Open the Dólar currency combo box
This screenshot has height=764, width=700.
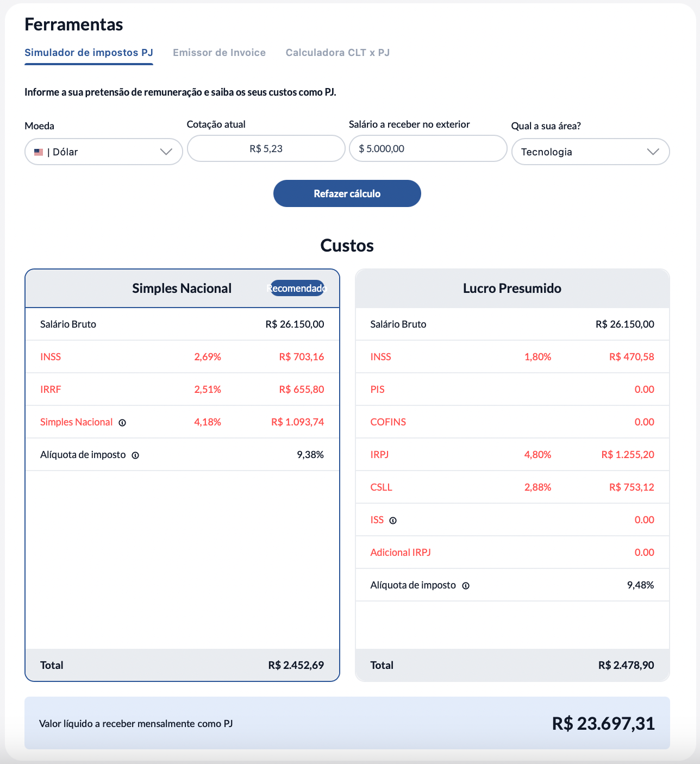coord(104,152)
